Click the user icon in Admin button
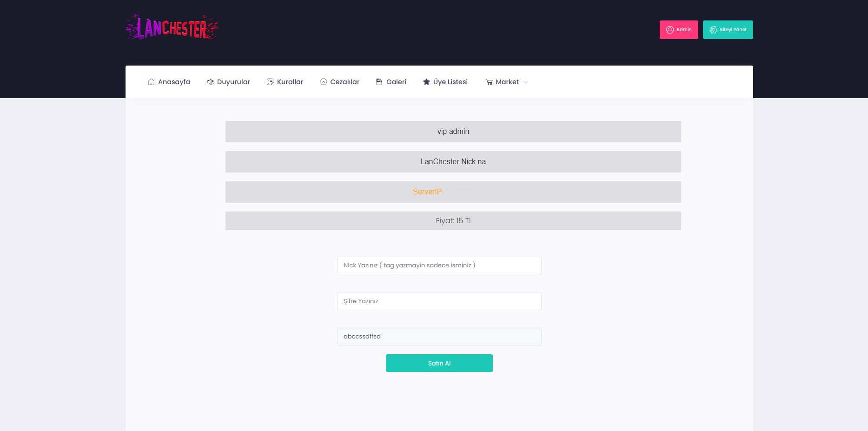This screenshot has height=431, width=868. [x=670, y=30]
